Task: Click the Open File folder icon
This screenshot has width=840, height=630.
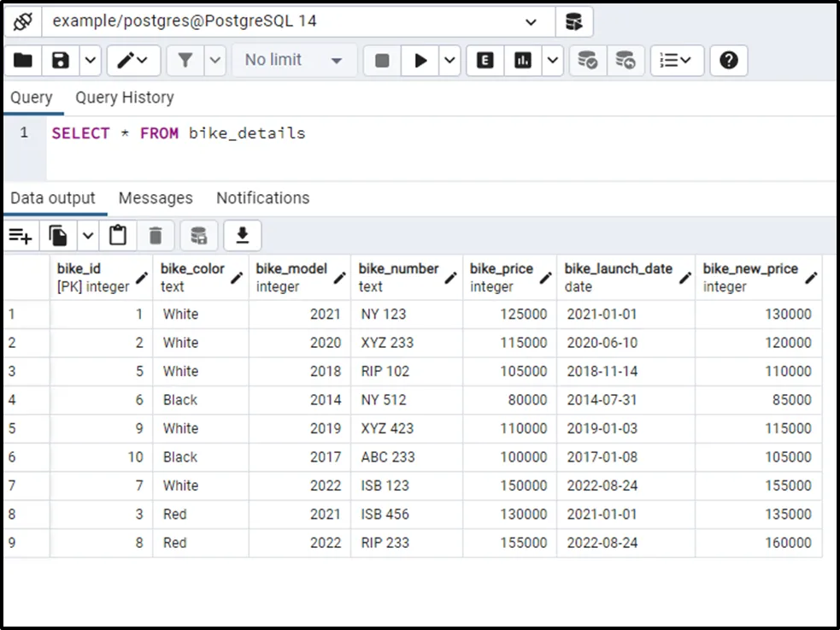Action: click(x=23, y=61)
